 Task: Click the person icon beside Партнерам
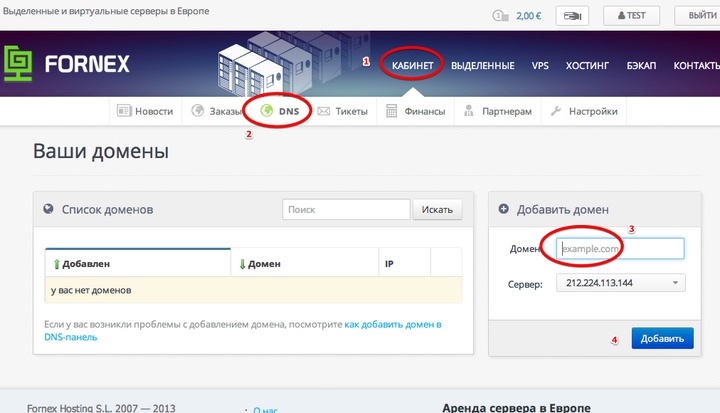click(468, 111)
